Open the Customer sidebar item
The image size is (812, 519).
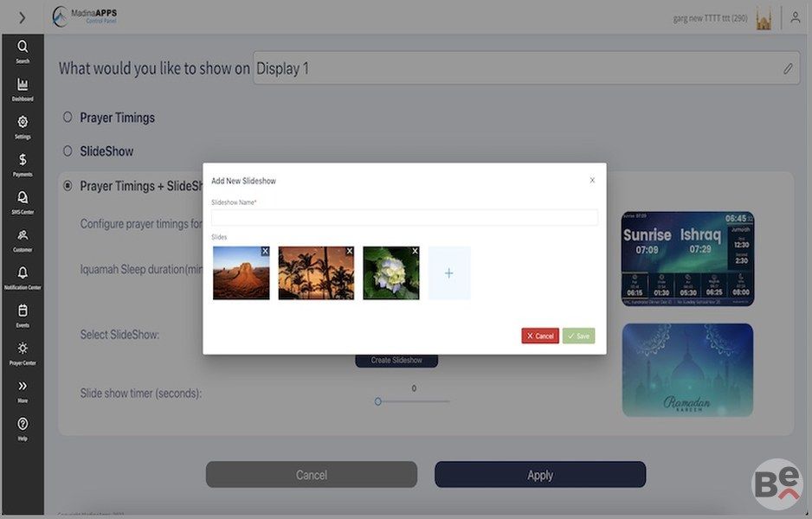(x=23, y=240)
